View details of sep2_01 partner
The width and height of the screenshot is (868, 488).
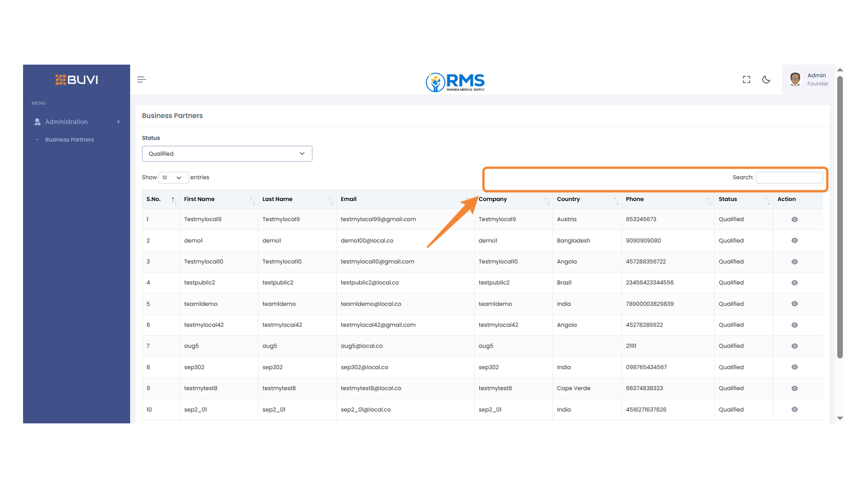click(794, 410)
